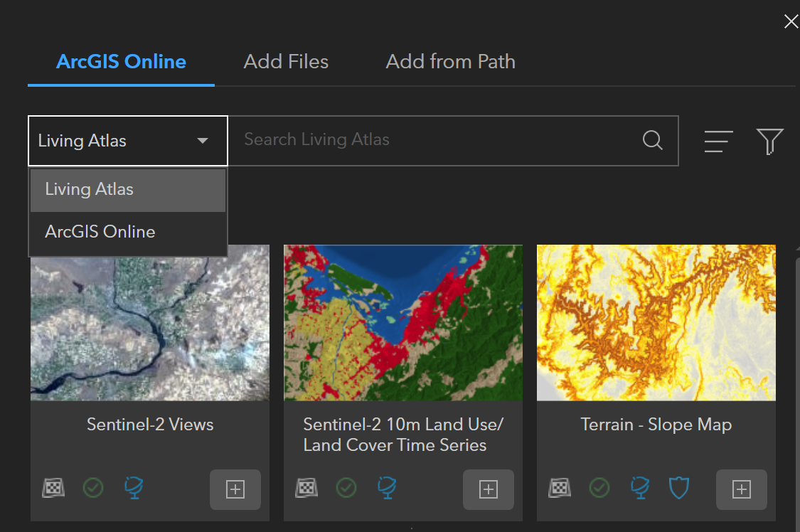Click the Sentinel-2 Views title
Image resolution: width=800 pixels, height=532 pixels.
point(150,425)
